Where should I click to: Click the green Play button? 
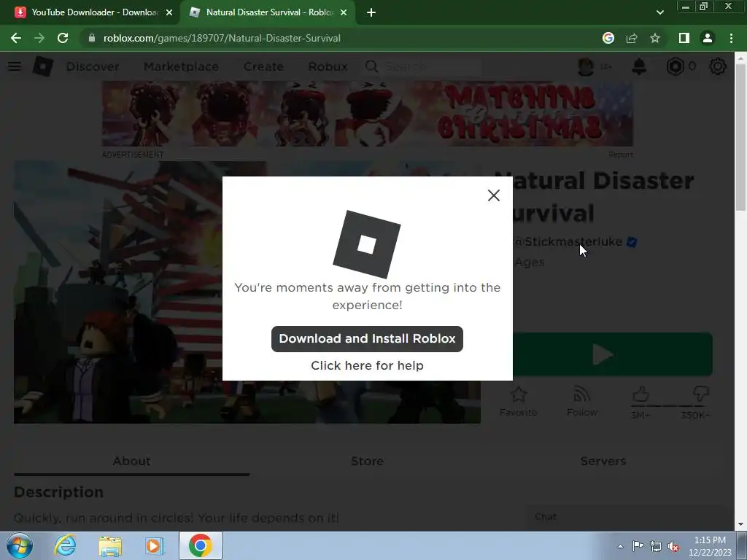pos(613,354)
